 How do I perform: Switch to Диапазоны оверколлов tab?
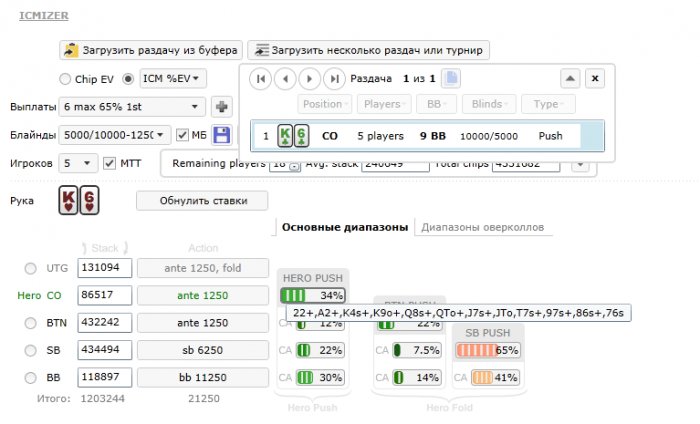pos(483,227)
